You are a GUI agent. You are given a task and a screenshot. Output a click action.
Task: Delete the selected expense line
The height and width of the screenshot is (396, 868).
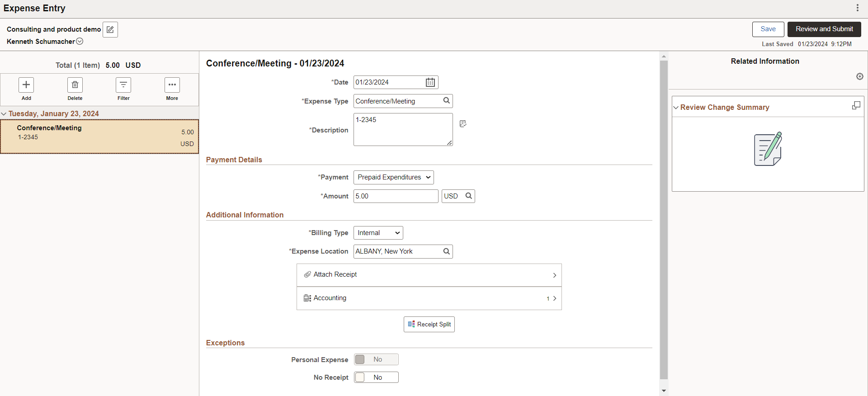pyautogui.click(x=75, y=85)
